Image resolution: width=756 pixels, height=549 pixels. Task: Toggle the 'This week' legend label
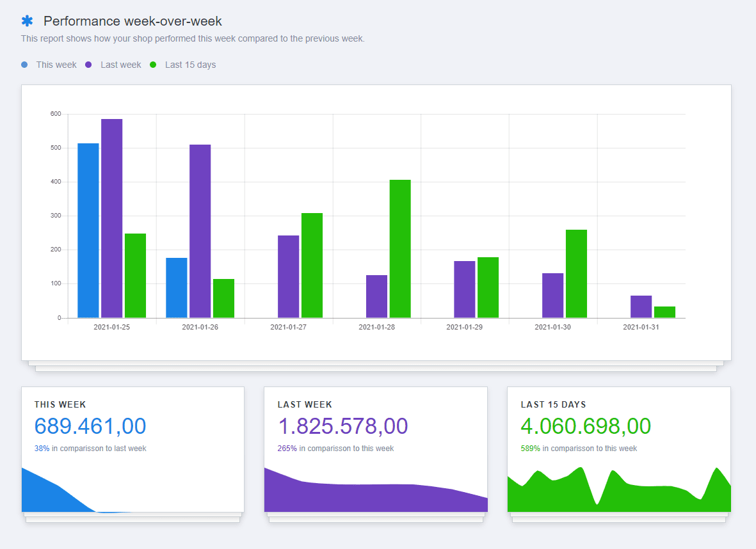tap(56, 65)
